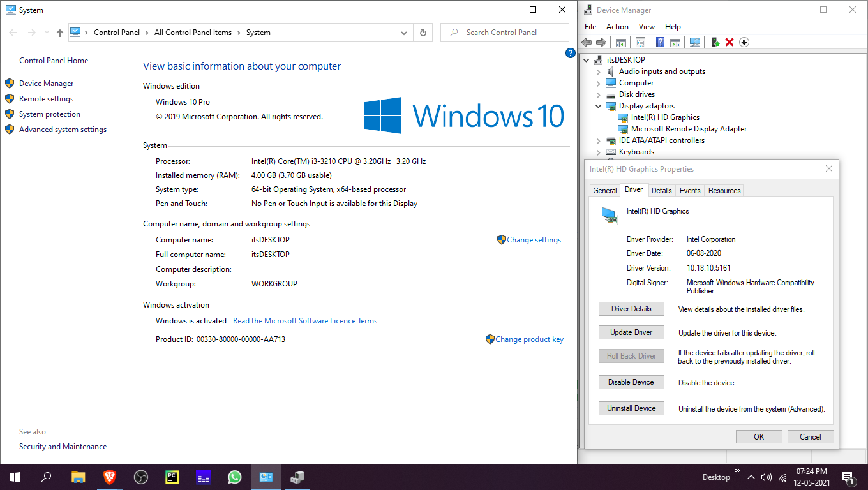
Task: Expand Audio inputs and outputs node
Action: tap(599, 71)
